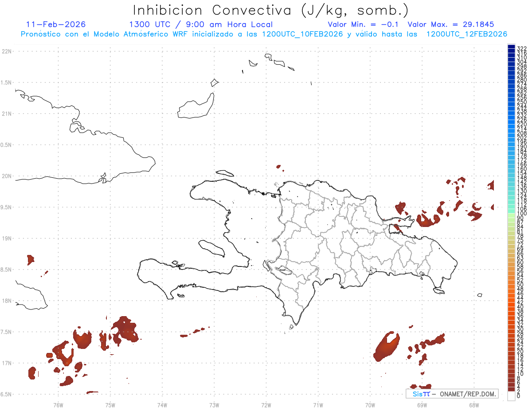Click the "76W" longitude label
This screenshot has width=532, height=411.
[58, 405]
